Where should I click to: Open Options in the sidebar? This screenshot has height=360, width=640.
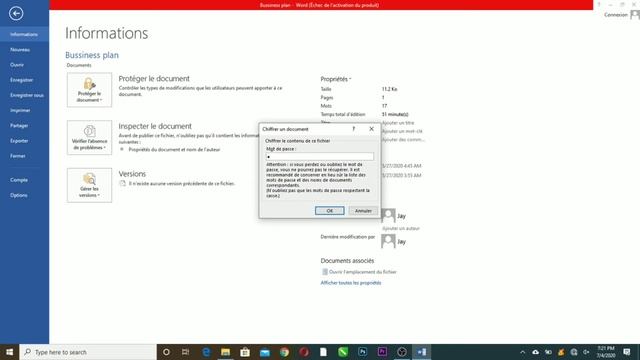point(19,195)
